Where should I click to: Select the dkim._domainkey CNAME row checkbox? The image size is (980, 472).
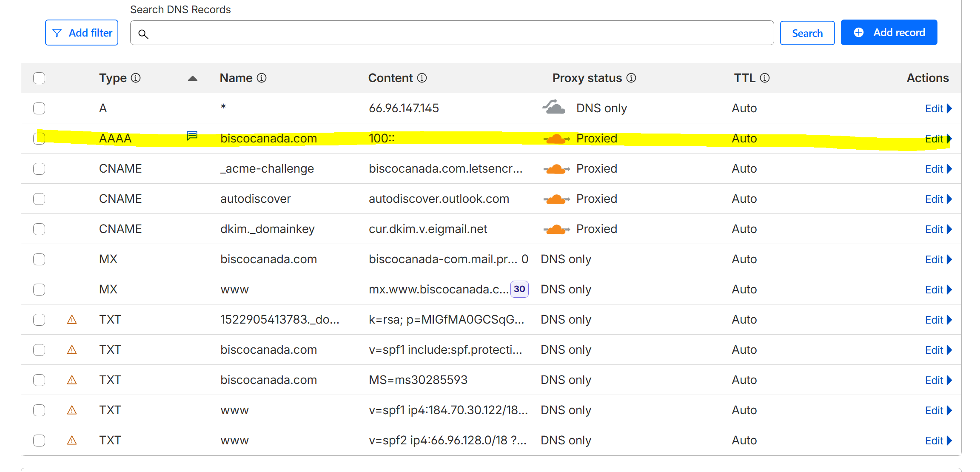click(39, 229)
